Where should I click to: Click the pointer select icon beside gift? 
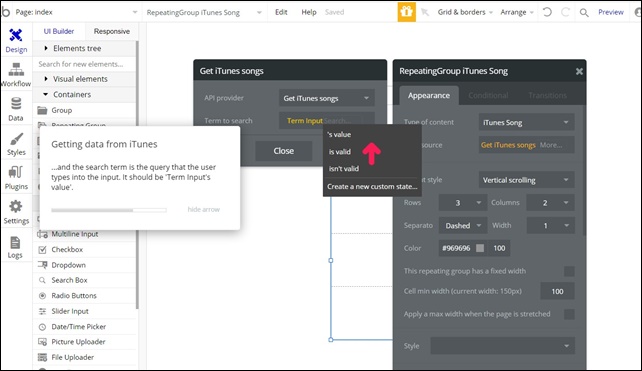pyautogui.click(x=425, y=12)
